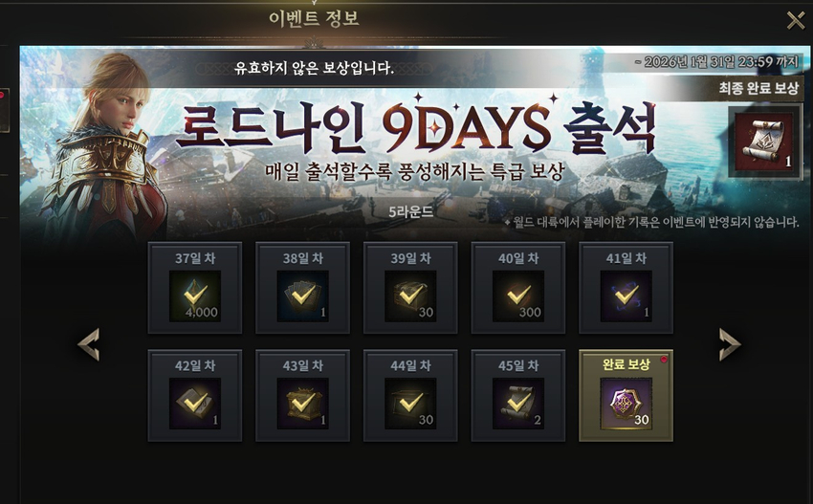Click the 이벤트 정보 window title
The image size is (813, 504).
point(314,19)
